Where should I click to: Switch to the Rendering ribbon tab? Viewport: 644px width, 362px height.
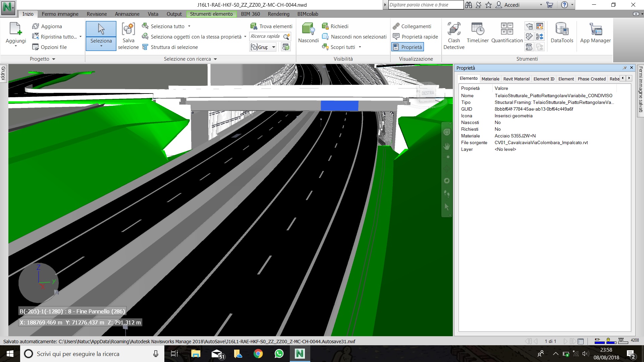[278, 14]
